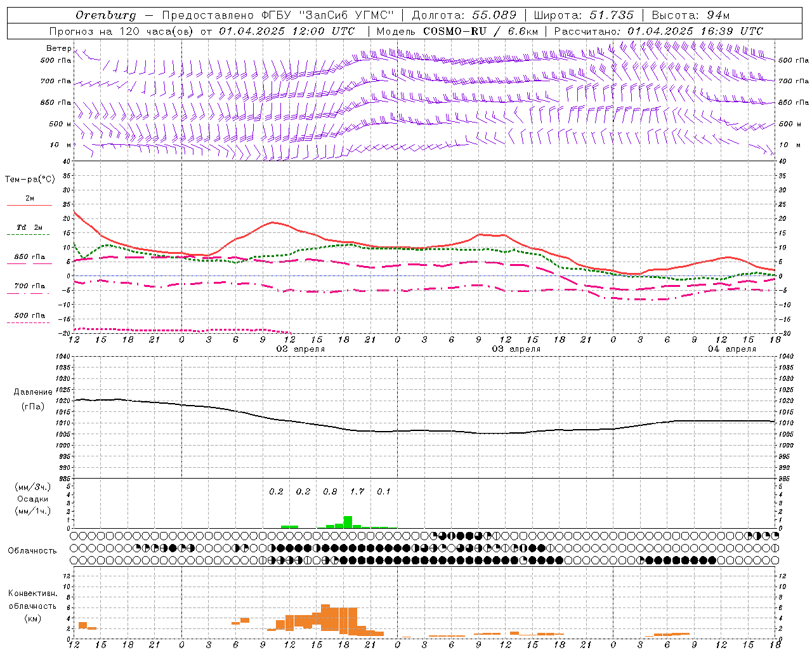This screenshot has width=812, height=650.
Task: Click the "Конвективн." convective cloud label
Action: pos(33,594)
